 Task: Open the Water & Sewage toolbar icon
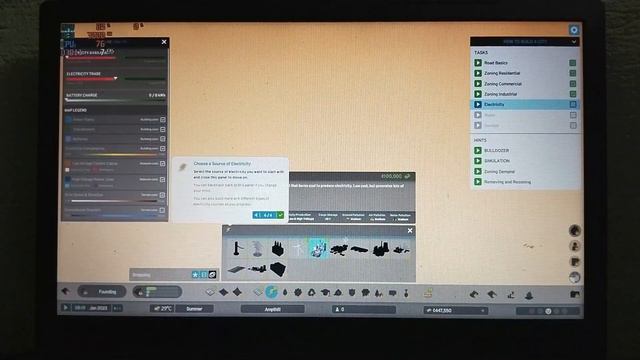(284, 293)
